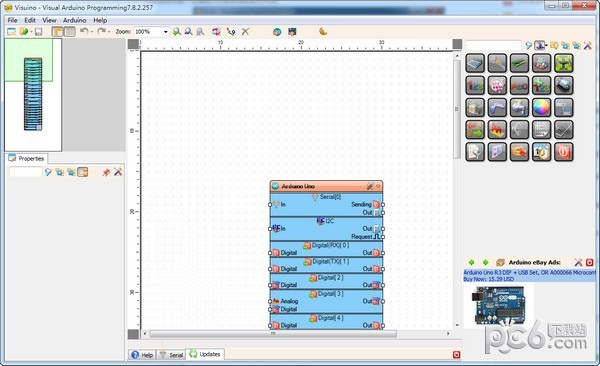This screenshot has height=366, width=600.
Task: Click the component search input field
Action: 494,46
